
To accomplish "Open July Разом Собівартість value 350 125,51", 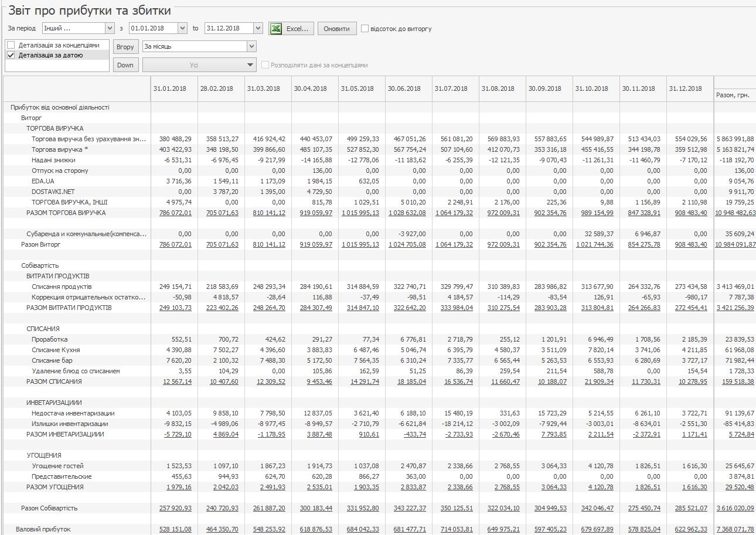I will pos(456,508).
